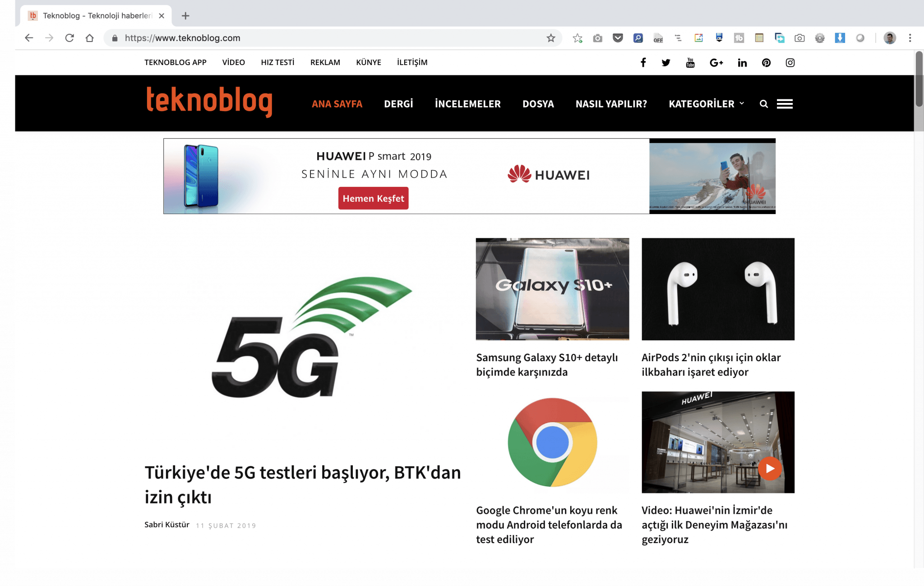Open the DERGİ menu item
Viewport: 924px width, 586px height.
(x=398, y=104)
